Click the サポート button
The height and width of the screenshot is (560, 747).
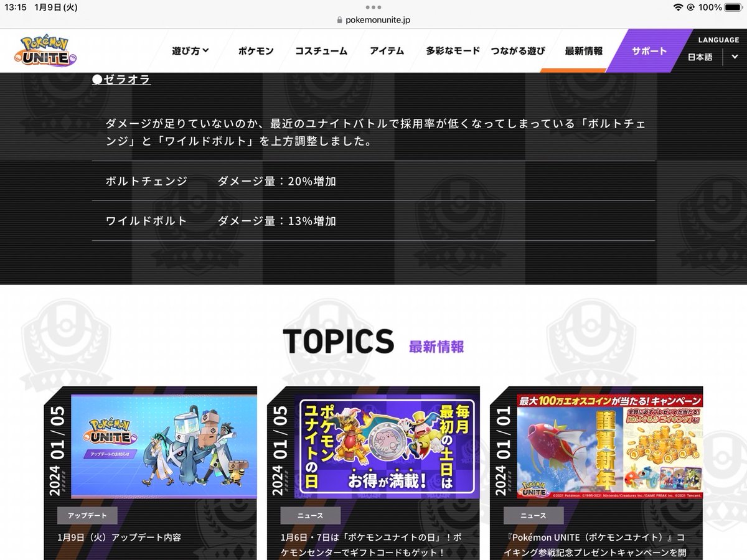point(649,51)
